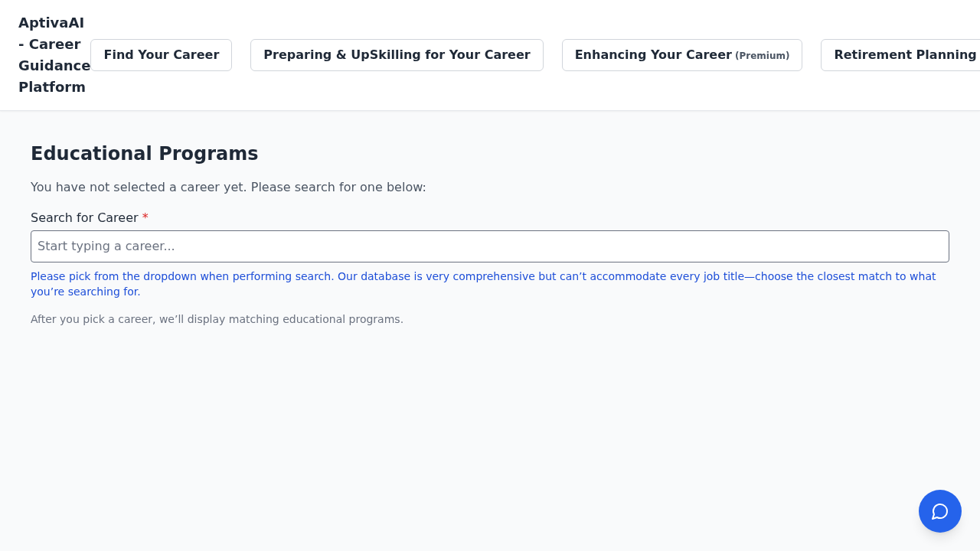The image size is (980, 551).
Task: Click 'You have not selected a career' message
Action: click(228, 187)
